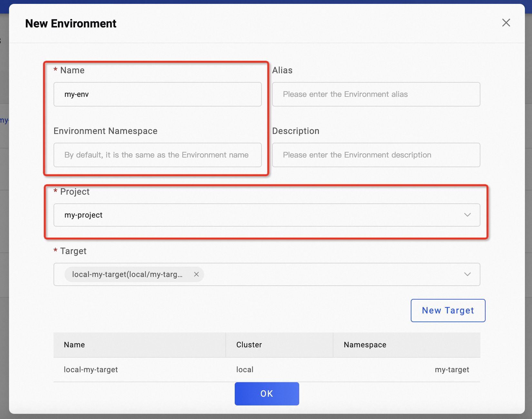The height and width of the screenshot is (419, 532).
Task: Click the local-my-target chip in Target field
Action: tap(127, 274)
